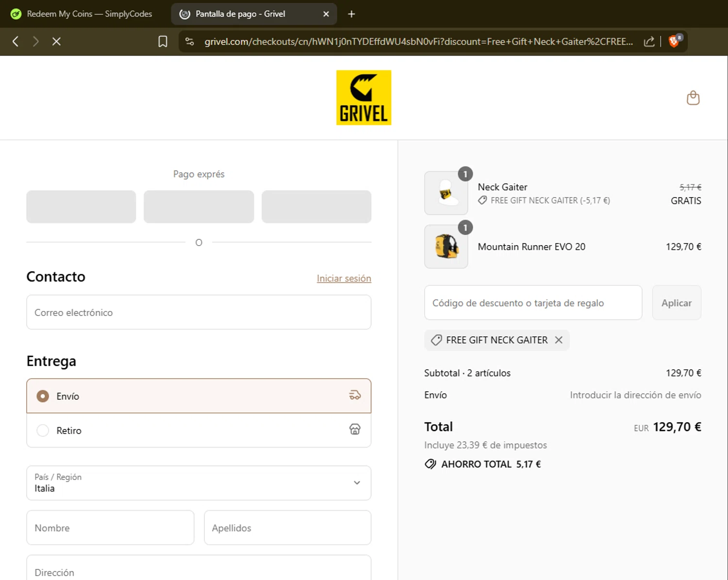
Task: Open the shopping bag cart icon
Action: coord(693,98)
